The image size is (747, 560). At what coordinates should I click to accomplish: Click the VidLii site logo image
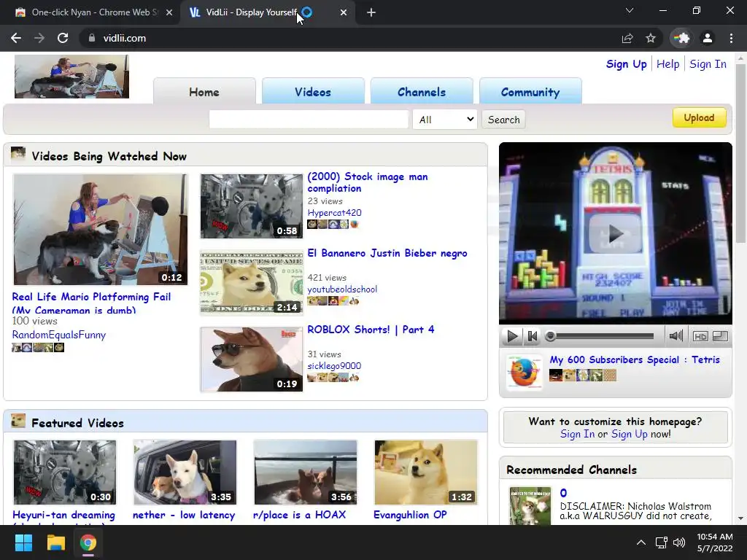tap(72, 77)
